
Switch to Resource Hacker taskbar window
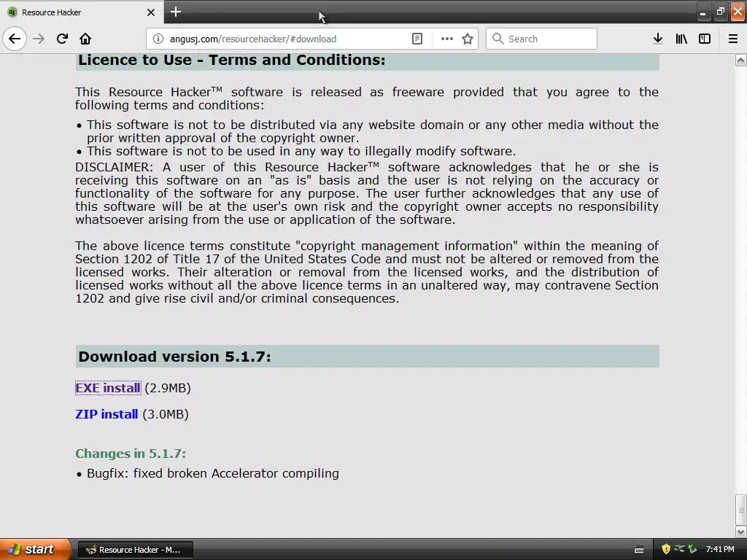pos(135,550)
